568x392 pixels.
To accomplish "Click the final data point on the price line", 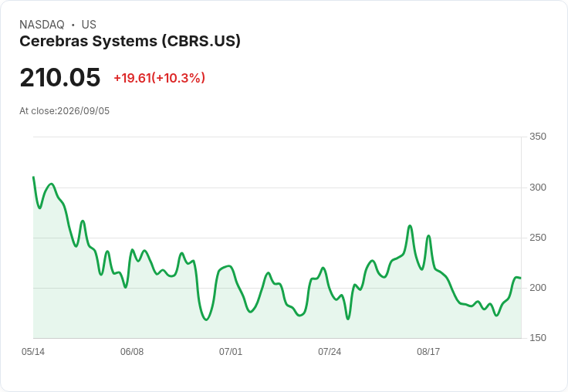I will coord(521,278).
